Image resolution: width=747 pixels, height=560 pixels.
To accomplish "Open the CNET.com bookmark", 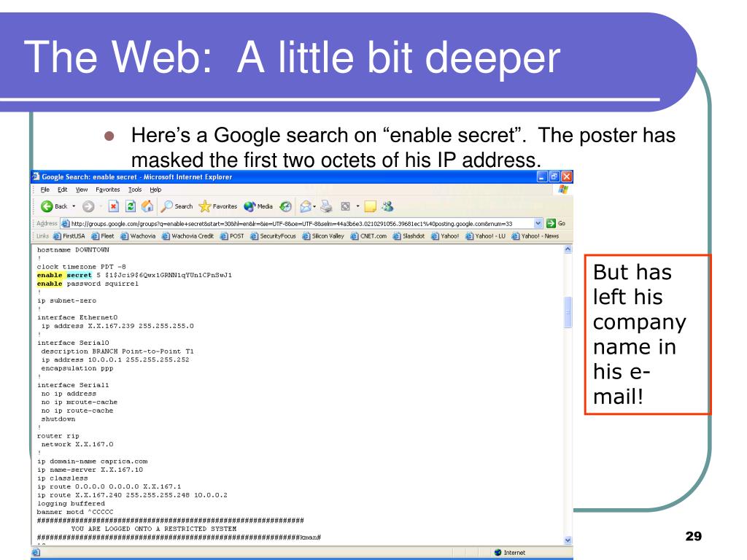I will tap(368, 236).
